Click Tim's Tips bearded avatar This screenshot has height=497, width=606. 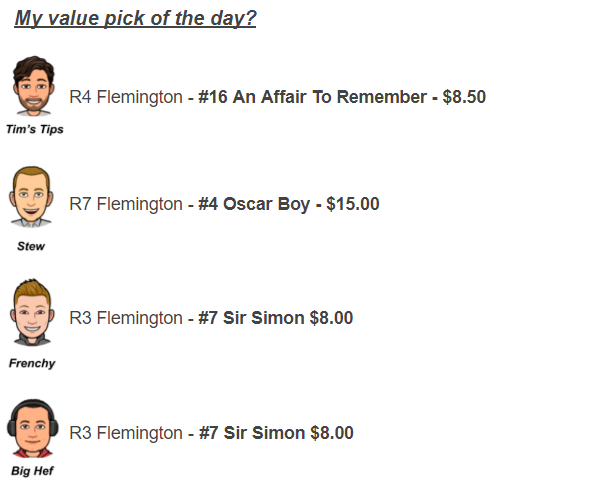pyautogui.click(x=34, y=86)
